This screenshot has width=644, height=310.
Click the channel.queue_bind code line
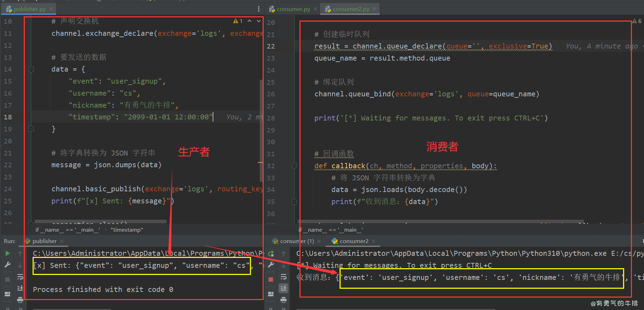[427, 94]
